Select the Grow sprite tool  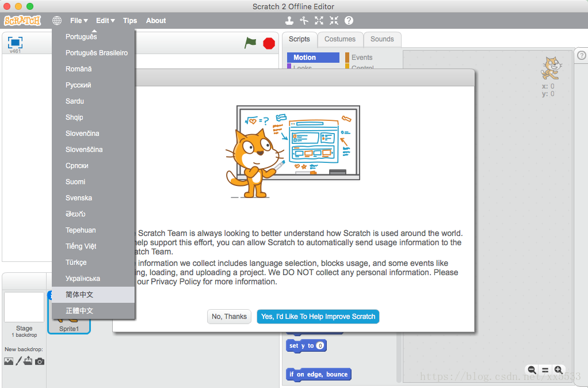pyautogui.click(x=319, y=21)
